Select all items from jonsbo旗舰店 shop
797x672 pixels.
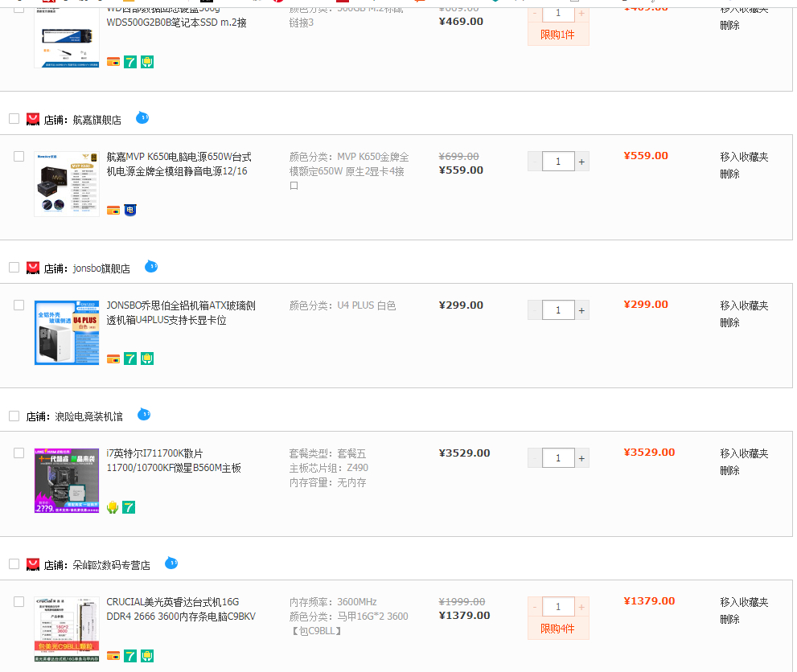click(14, 267)
